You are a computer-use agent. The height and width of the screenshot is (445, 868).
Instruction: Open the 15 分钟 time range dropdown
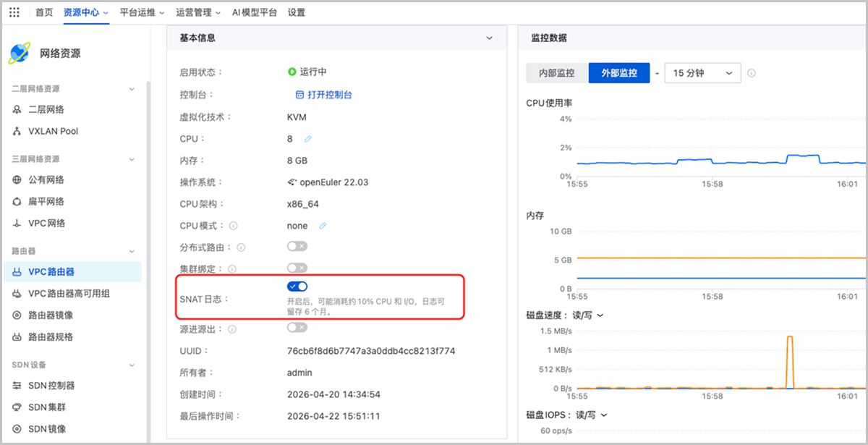coord(702,73)
